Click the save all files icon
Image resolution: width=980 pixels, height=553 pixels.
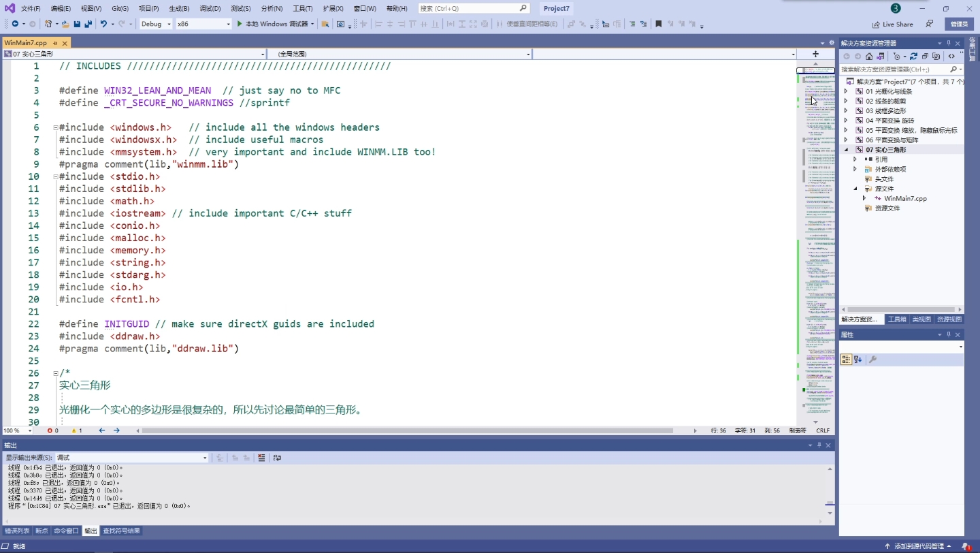(88, 24)
